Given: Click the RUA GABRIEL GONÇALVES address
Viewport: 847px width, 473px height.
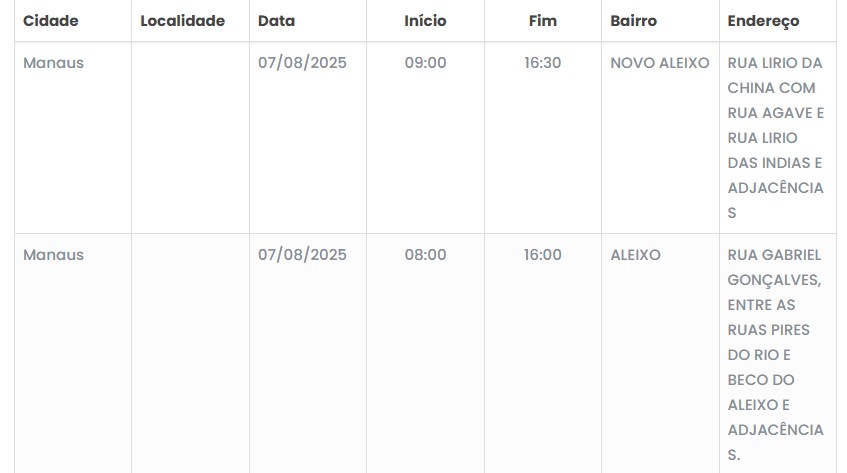Looking at the screenshot, I should coord(776,354).
